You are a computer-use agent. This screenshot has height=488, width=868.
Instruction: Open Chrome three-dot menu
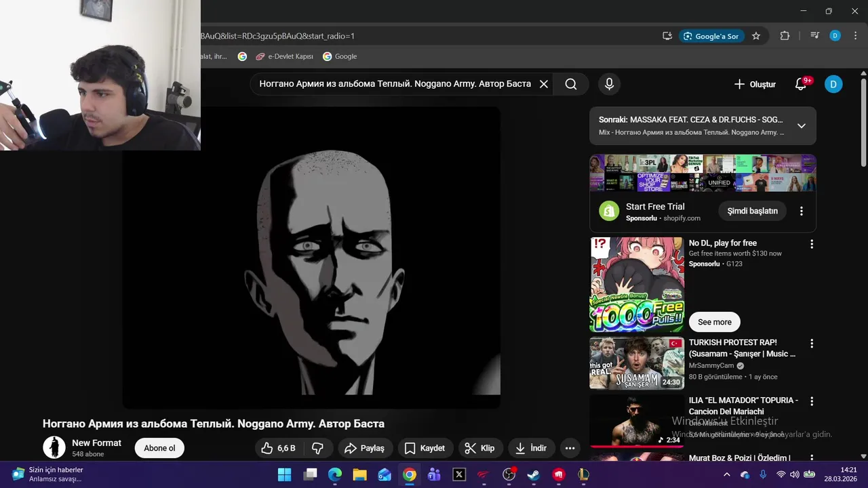click(855, 36)
